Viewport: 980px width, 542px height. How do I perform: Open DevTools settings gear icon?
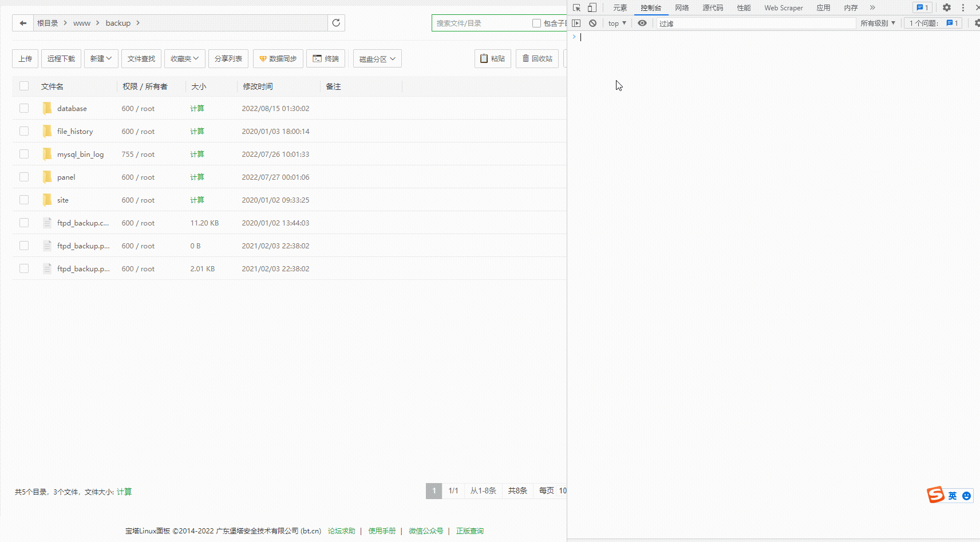pyautogui.click(x=947, y=7)
